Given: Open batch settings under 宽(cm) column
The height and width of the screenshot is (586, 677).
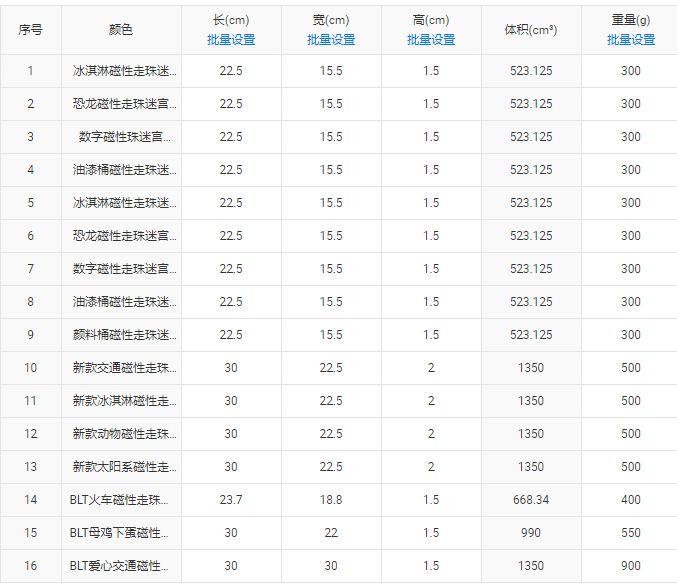Looking at the screenshot, I should (x=331, y=40).
